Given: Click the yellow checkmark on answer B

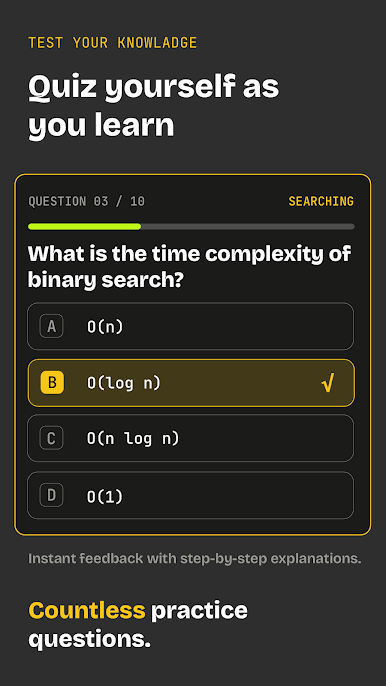Looking at the screenshot, I should pos(327,383).
